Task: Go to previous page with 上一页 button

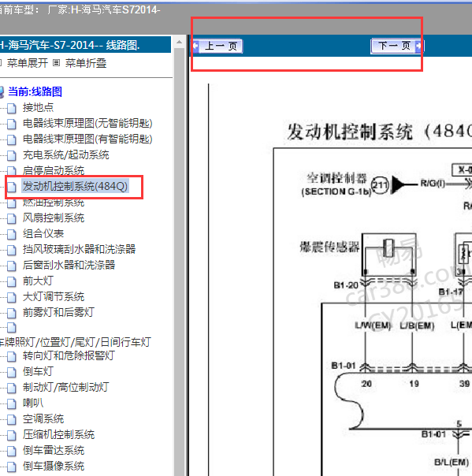Action: [217, 46]
